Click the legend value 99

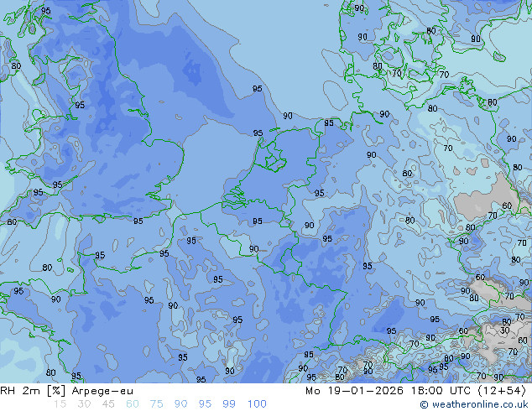(229, 404)
